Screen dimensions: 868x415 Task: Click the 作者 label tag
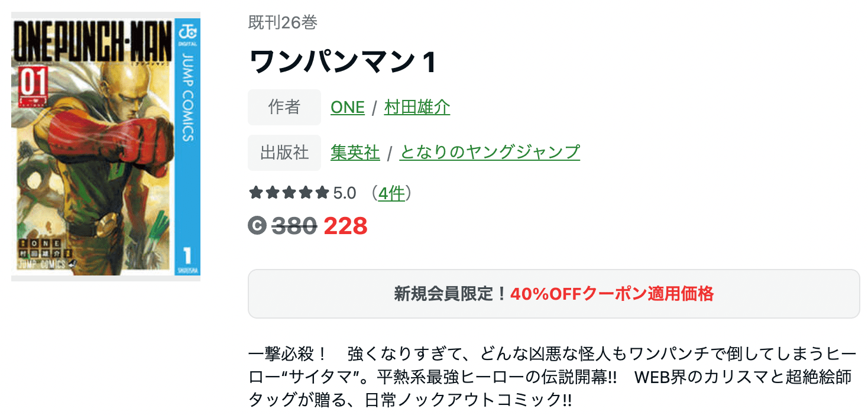(284, 108)
